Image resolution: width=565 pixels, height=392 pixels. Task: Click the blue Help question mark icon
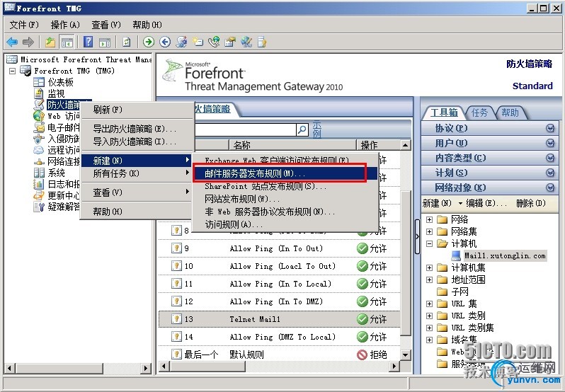[88, 42]
